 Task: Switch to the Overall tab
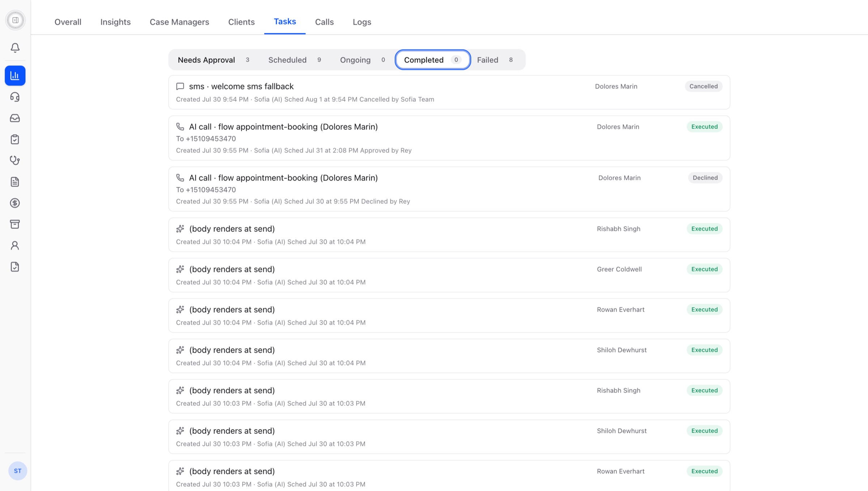(68, 22)
